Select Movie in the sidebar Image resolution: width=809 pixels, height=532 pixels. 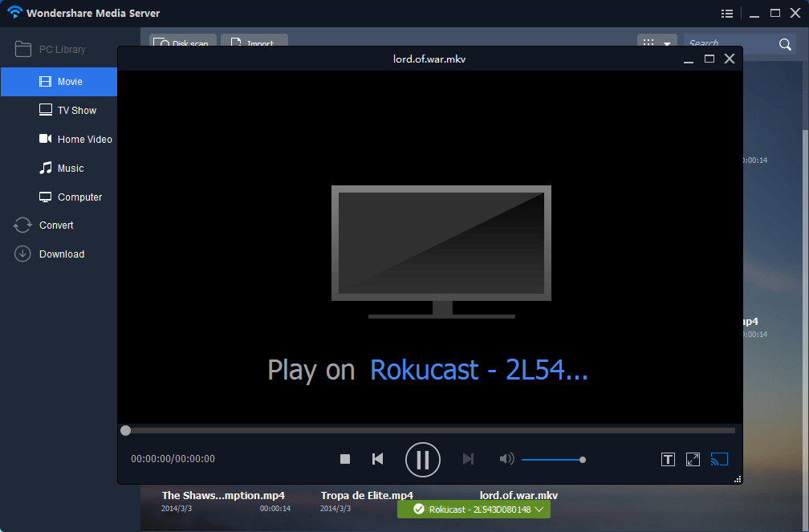pos(59,82)
